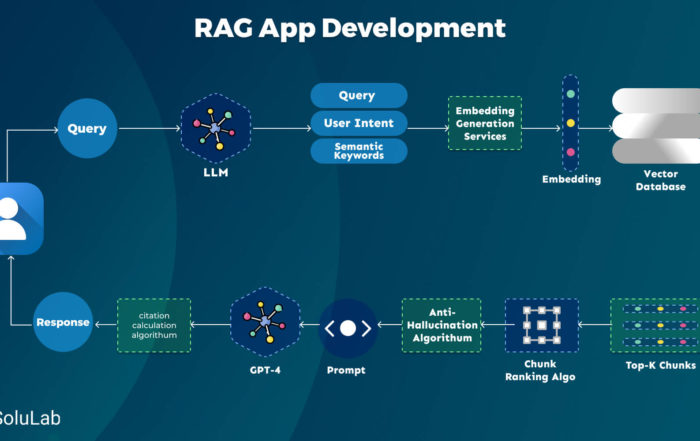The image size is (700, 441).
Task: Select the User Intent pill
Action: coord(359,123)
